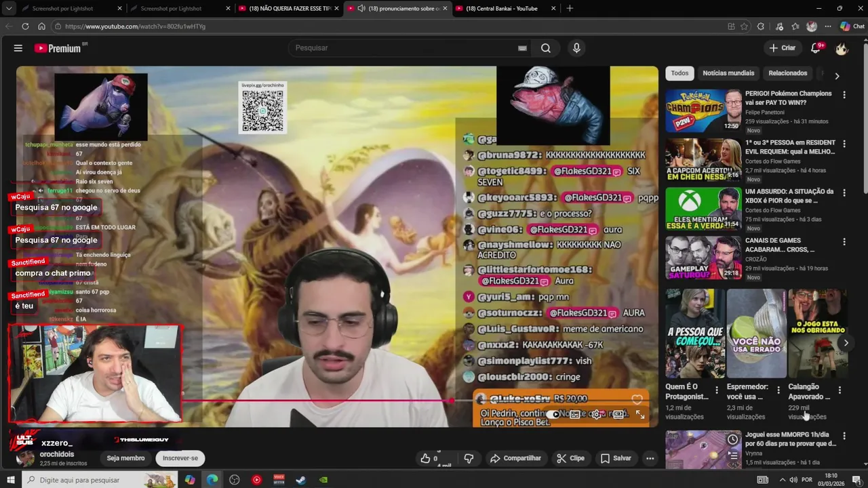Switch to NÃO QUERIA FAZER ESSE TIPO tab
Image resolution: width=868 pixels, height=488 pixels.
288,8
